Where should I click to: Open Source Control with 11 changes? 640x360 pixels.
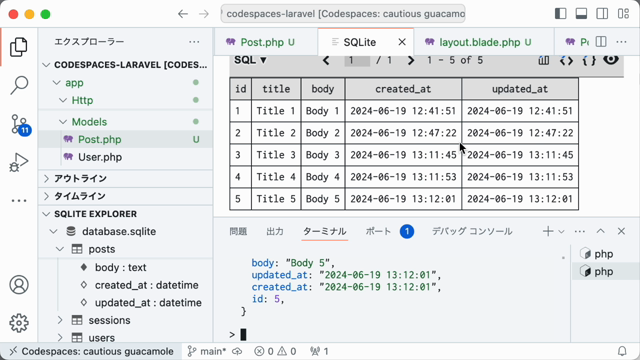point(19,124)
